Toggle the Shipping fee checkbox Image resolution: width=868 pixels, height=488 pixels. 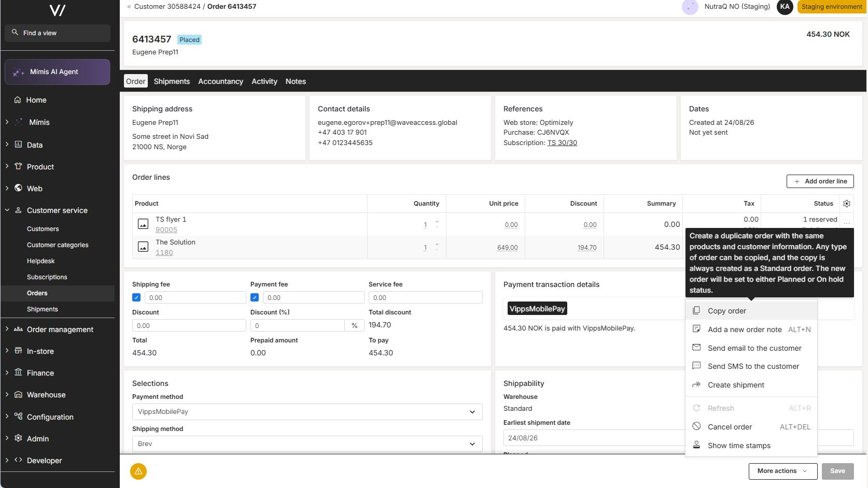(x=136, y=297)
